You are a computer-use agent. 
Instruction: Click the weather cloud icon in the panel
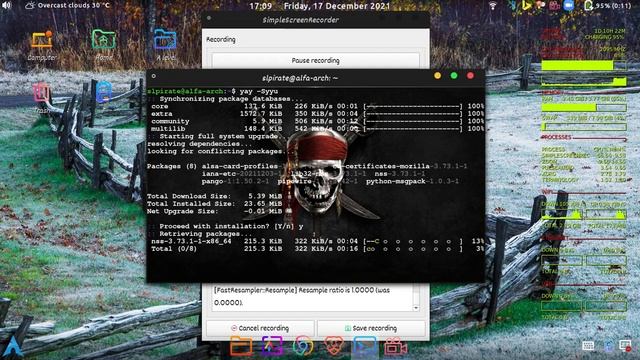click(x=30, y=5)
